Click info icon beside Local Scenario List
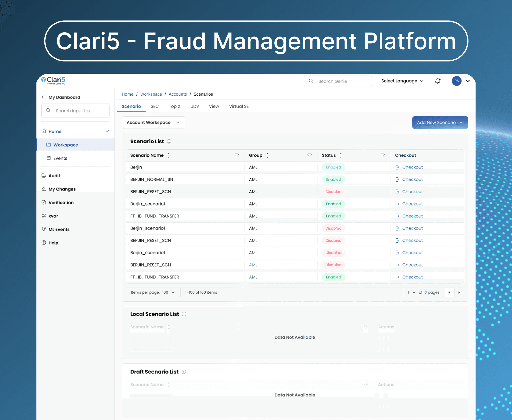512x420 pixels. coord(184,314)
